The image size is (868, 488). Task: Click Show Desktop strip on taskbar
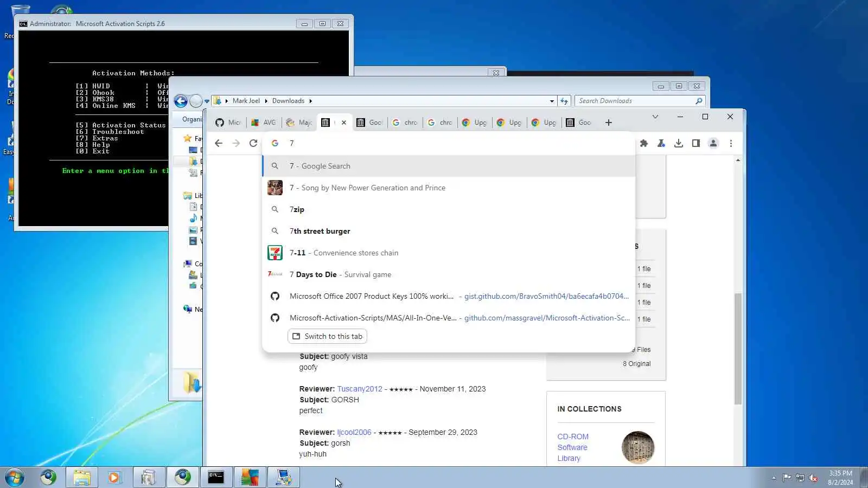tap(864, 477)
